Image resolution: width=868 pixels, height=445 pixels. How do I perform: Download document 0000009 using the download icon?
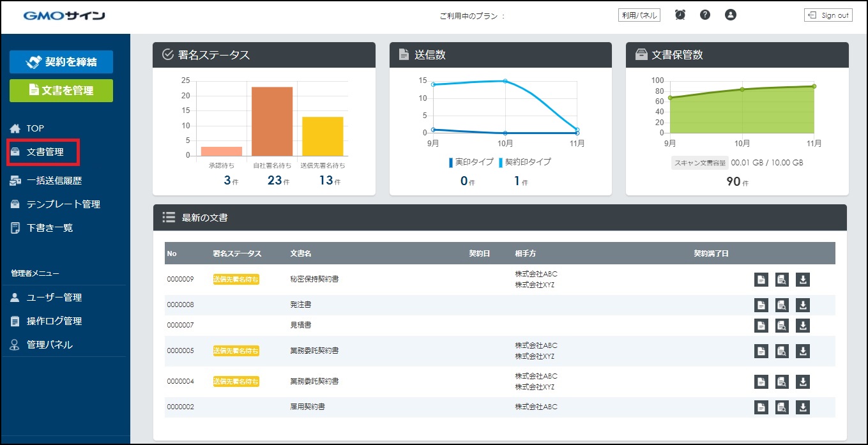[803, 280]
